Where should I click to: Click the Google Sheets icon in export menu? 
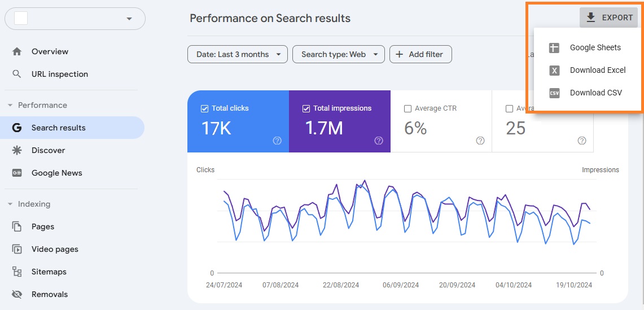(x=554, y=47)
